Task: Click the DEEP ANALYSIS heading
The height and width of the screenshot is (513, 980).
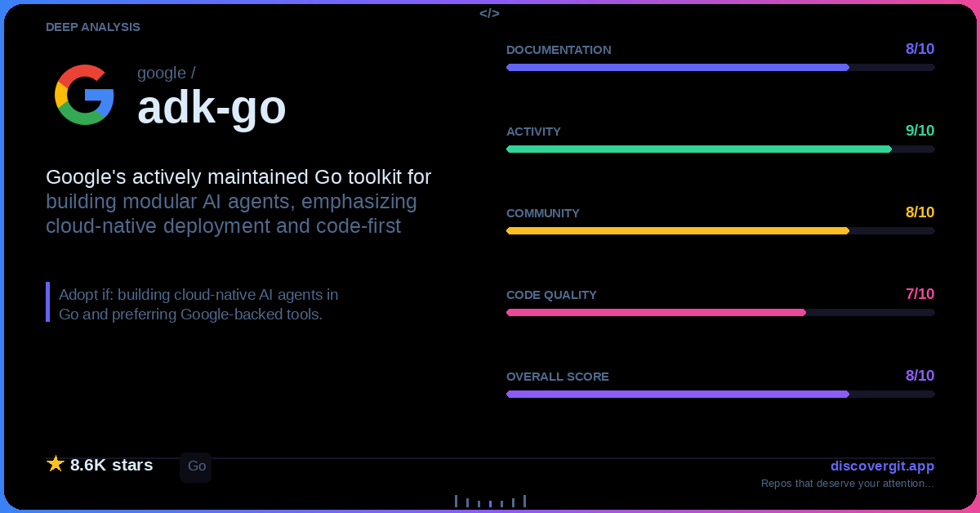Action: coord(93,27)
